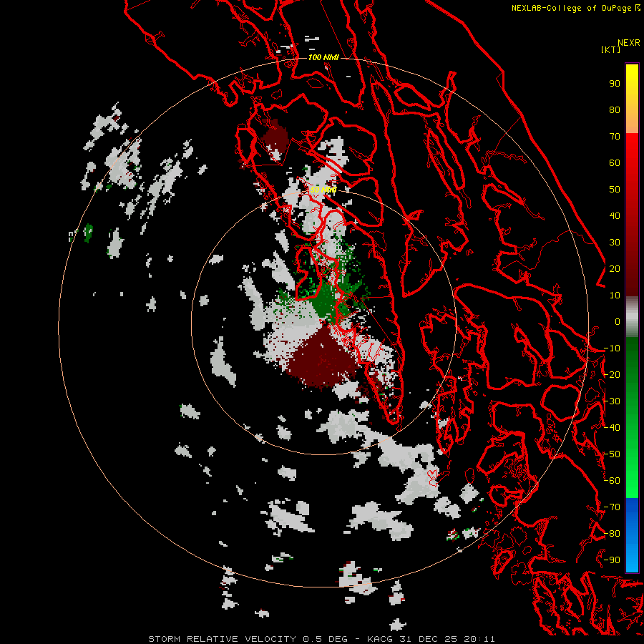Viewport: 644px width, 644px height.
Task: Click the -50 scale value
Action: [x=612, y=454]
